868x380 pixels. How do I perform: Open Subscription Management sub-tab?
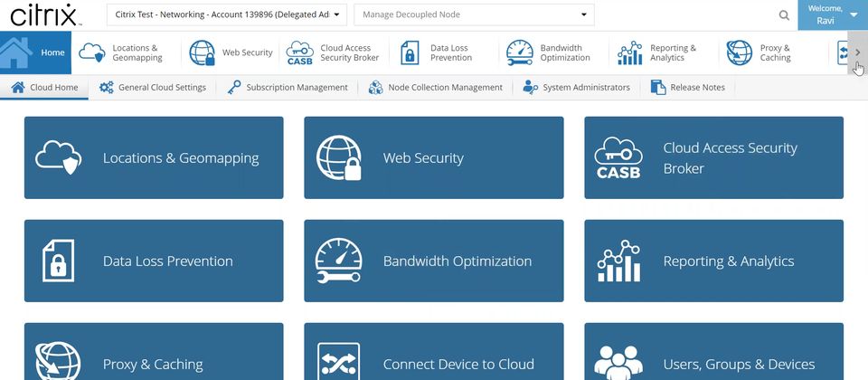pyautogui.click(x=288, y=87)
